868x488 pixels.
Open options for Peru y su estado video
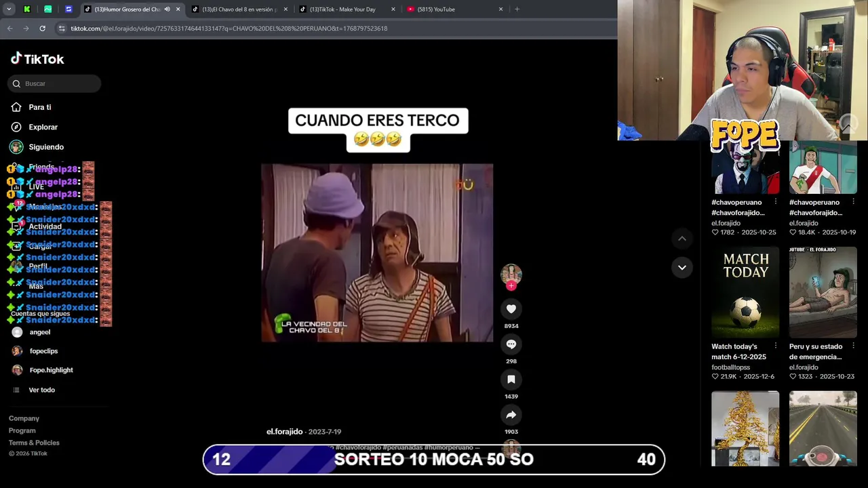(853, 346)
